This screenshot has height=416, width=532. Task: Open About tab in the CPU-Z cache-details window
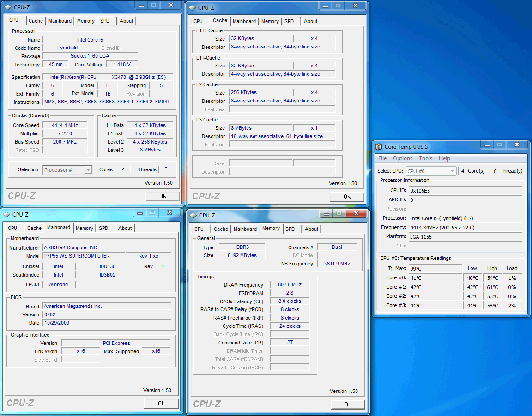point(310,21)
